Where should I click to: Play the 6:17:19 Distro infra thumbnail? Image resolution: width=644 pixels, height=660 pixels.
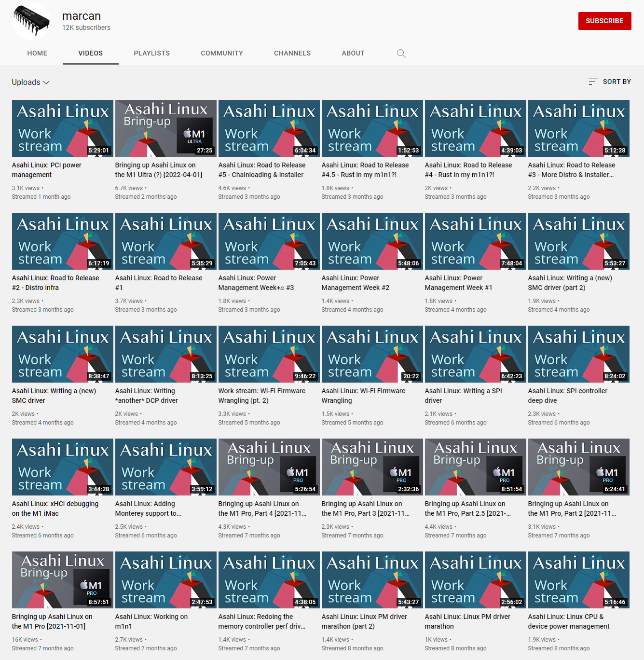[x=63, y=241]
